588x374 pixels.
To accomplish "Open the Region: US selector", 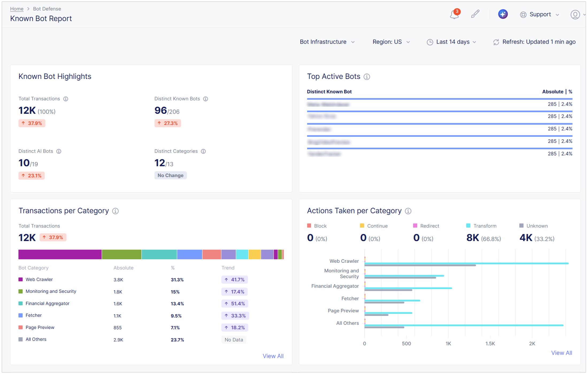I will [391, 42].
